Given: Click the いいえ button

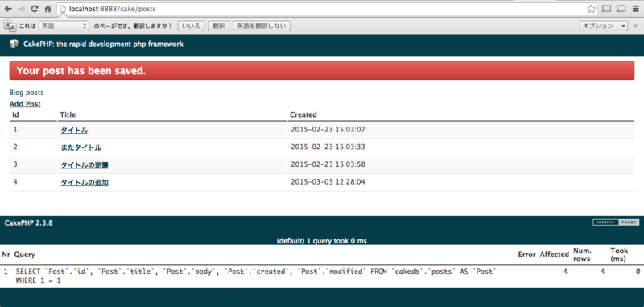Looking at the screenshot, I should pos(192,26).
